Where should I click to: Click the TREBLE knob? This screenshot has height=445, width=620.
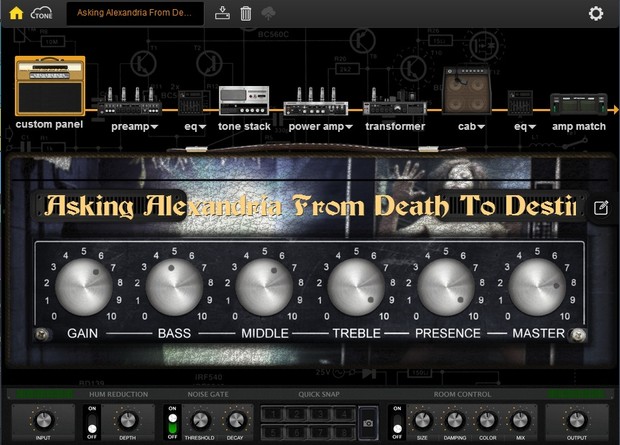356,287
